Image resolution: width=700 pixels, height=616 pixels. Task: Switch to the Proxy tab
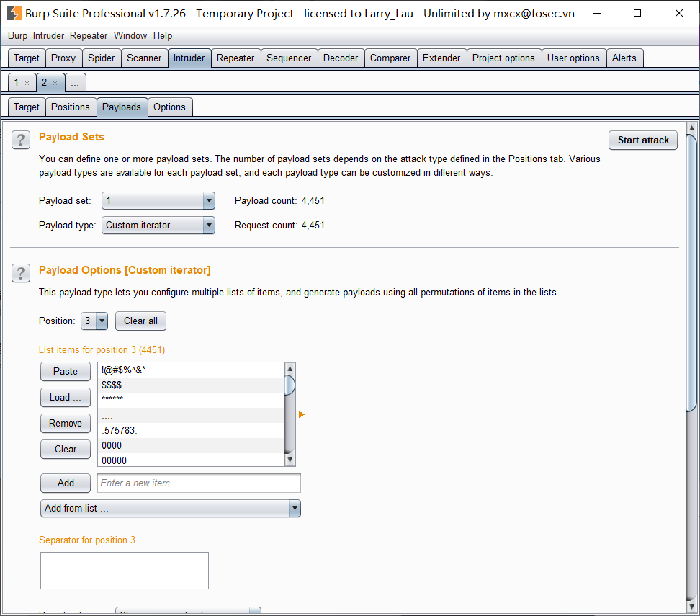[x=63, y=58]
